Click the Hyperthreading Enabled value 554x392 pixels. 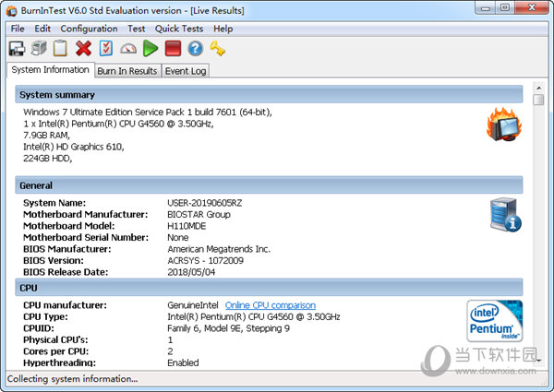tap(183, 362)
